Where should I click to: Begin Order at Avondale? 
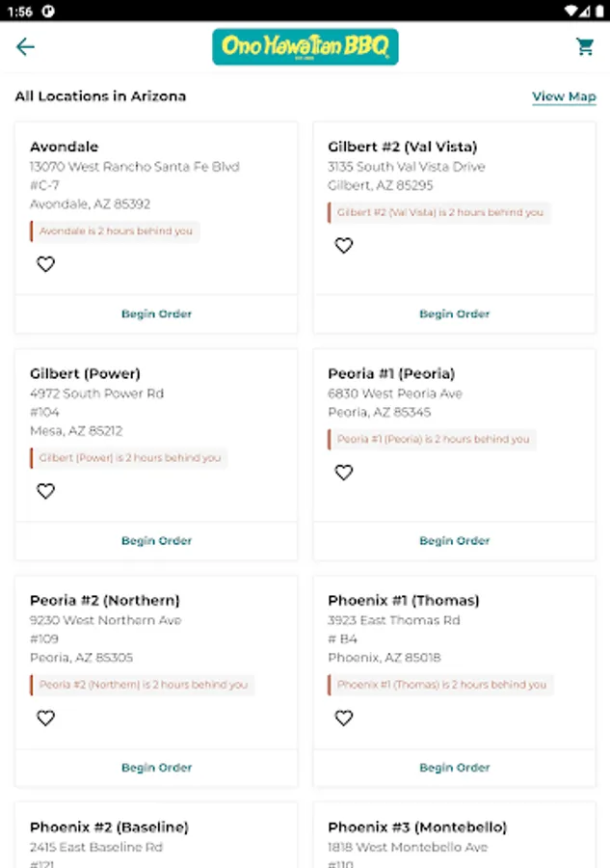click(x=156, y=314)
